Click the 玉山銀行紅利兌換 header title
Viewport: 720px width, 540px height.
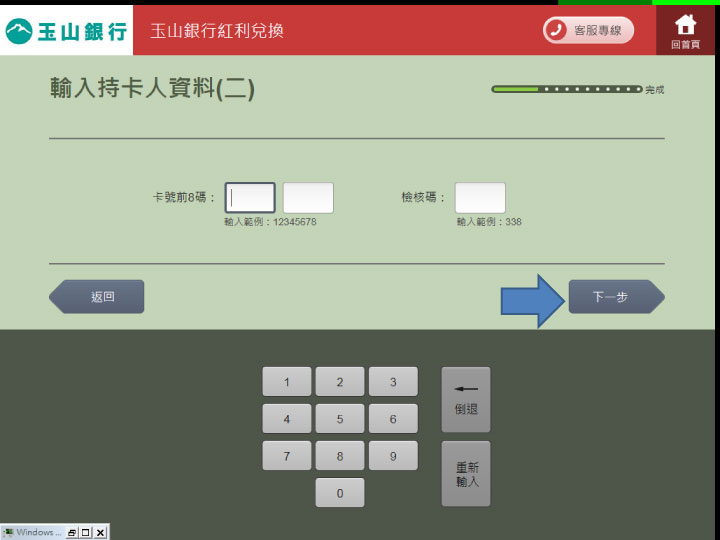pyautogui.click(x=217, y=31)
